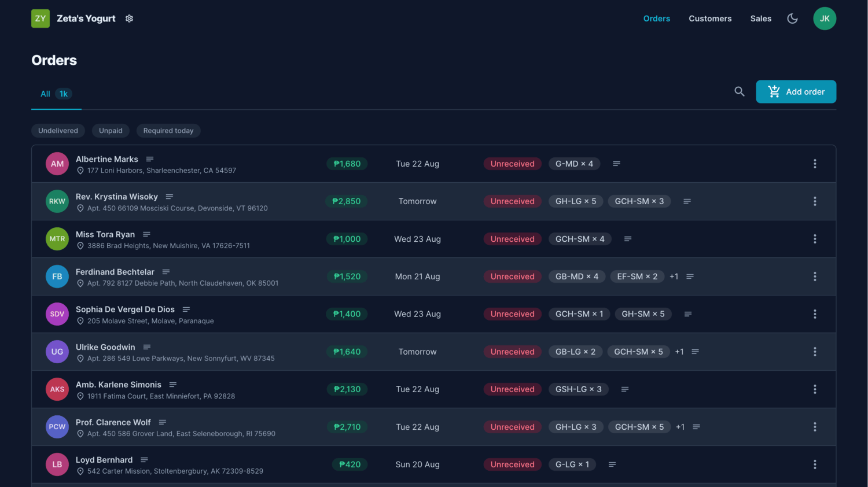Open more options for Rev. Krystina Wisoky order

815,201
